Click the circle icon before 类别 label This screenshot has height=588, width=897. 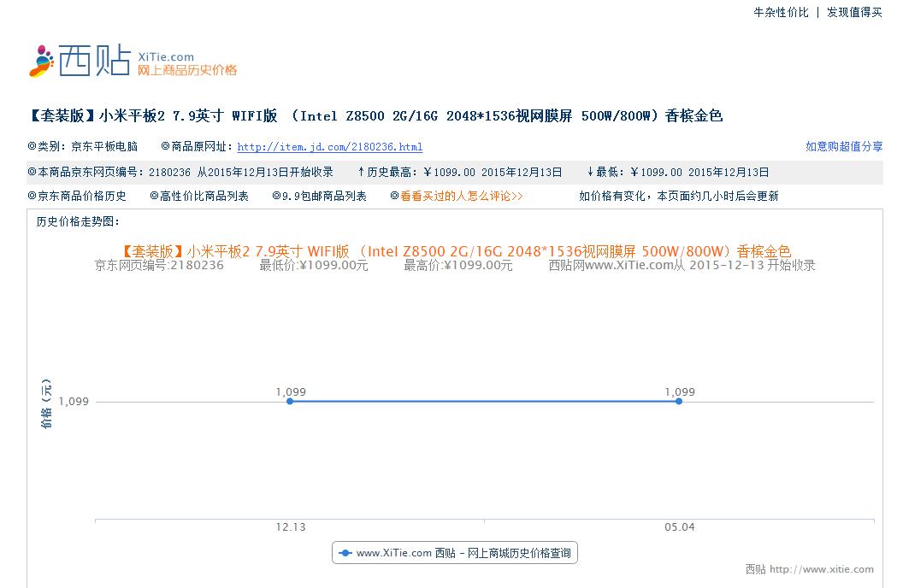point(30,147)
